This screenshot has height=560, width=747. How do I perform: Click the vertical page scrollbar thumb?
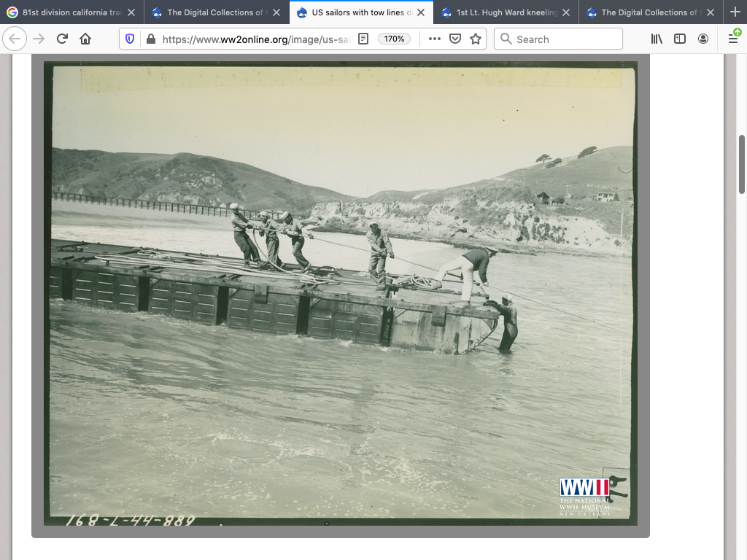tap(742, 164)
